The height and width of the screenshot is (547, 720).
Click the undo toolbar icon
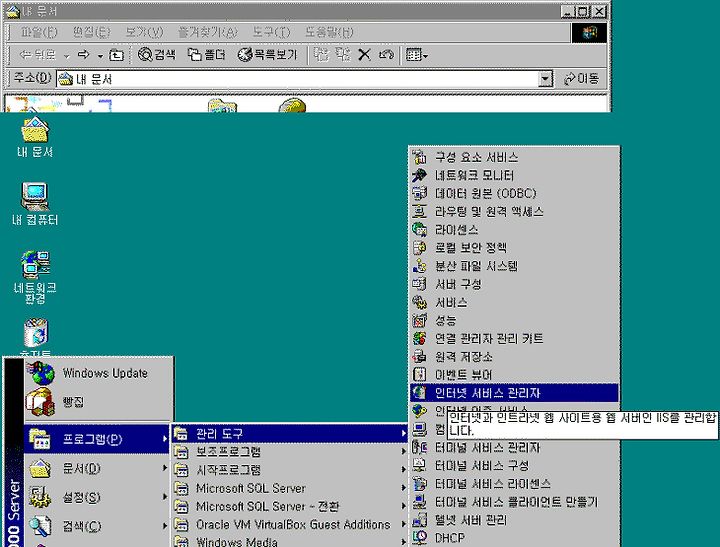(386, 55)
